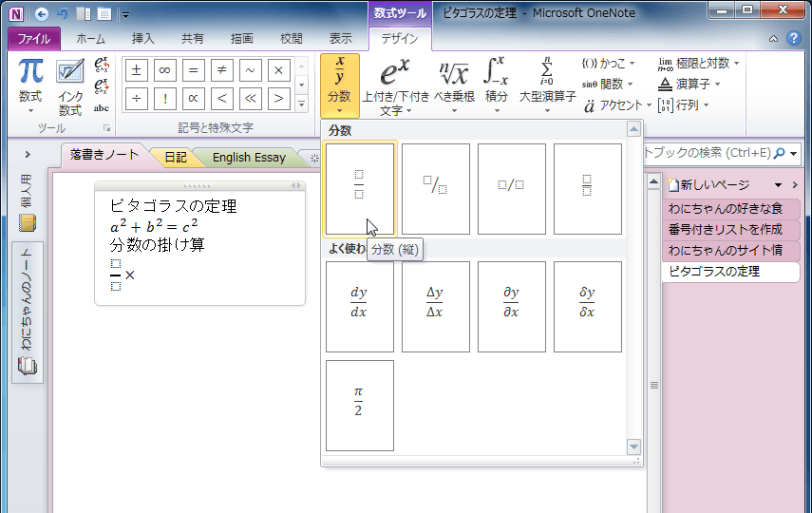Open the 日記 section tab
The height and width of the screenshot is (513, 812).
(x=176, y=157)
